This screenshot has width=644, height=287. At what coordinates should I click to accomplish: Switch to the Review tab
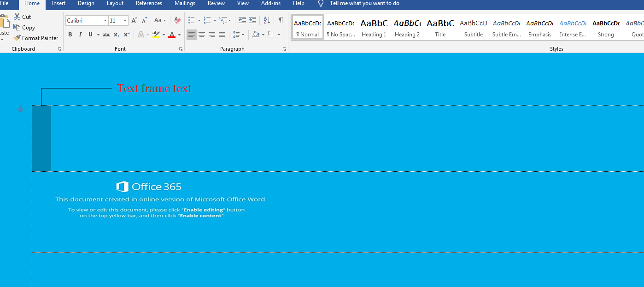pos(216,3)
